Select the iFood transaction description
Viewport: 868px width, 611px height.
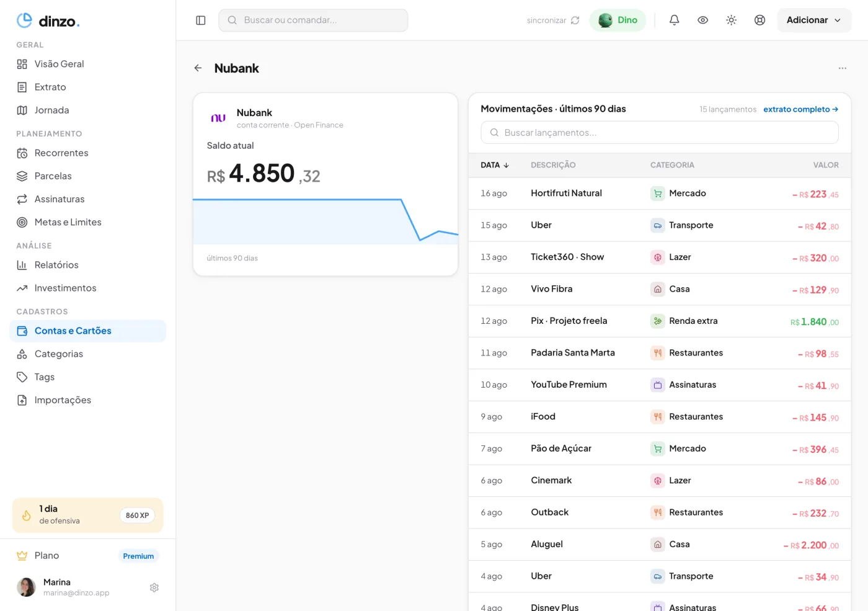[543, 417]
